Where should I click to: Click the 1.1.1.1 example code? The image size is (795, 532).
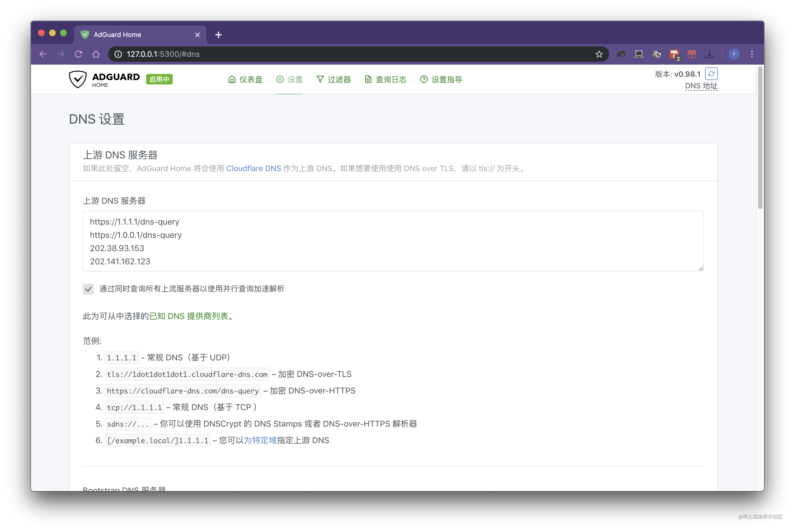(x=122, y=358)
